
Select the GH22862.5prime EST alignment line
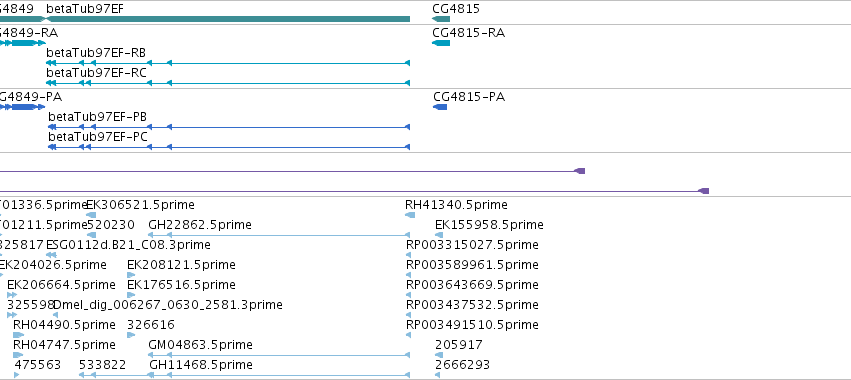coord(279,235)
